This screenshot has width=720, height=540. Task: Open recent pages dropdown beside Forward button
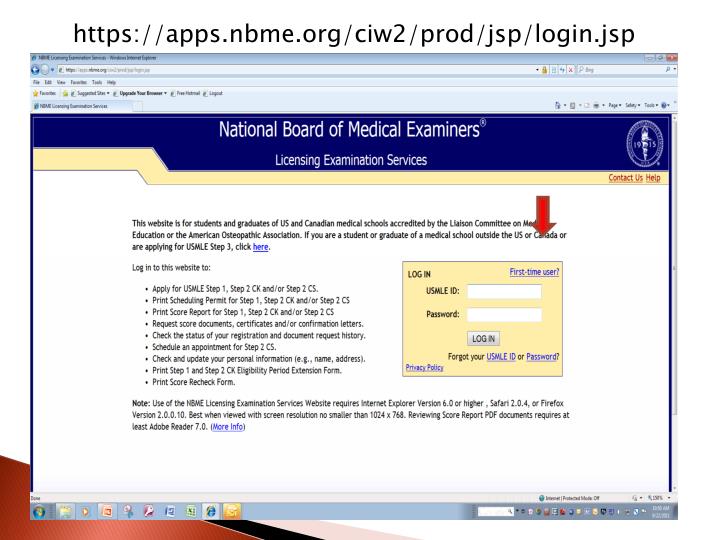(x=52, y=70)
